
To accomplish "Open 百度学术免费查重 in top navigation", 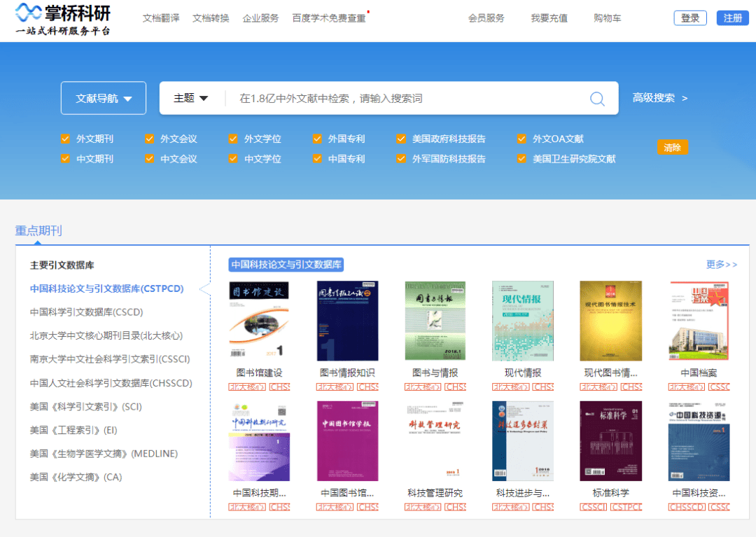I will [329, 18].
